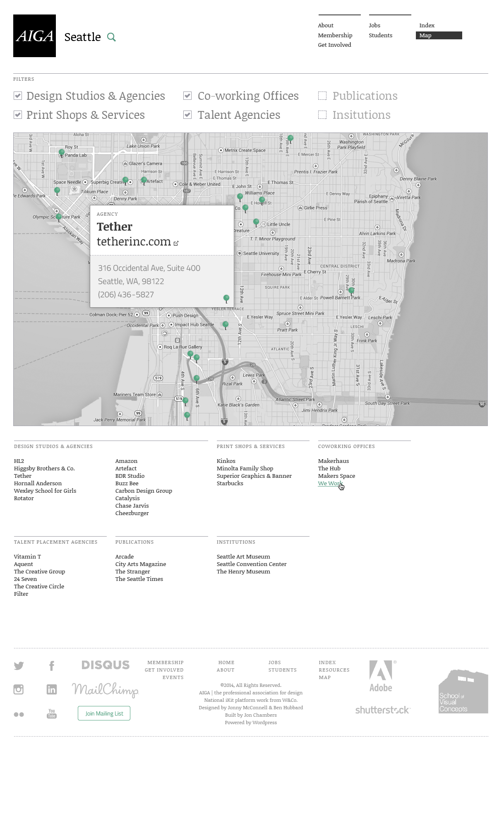Open Get Involved in top navigation

pyautogui.click(x=334, y=45)
